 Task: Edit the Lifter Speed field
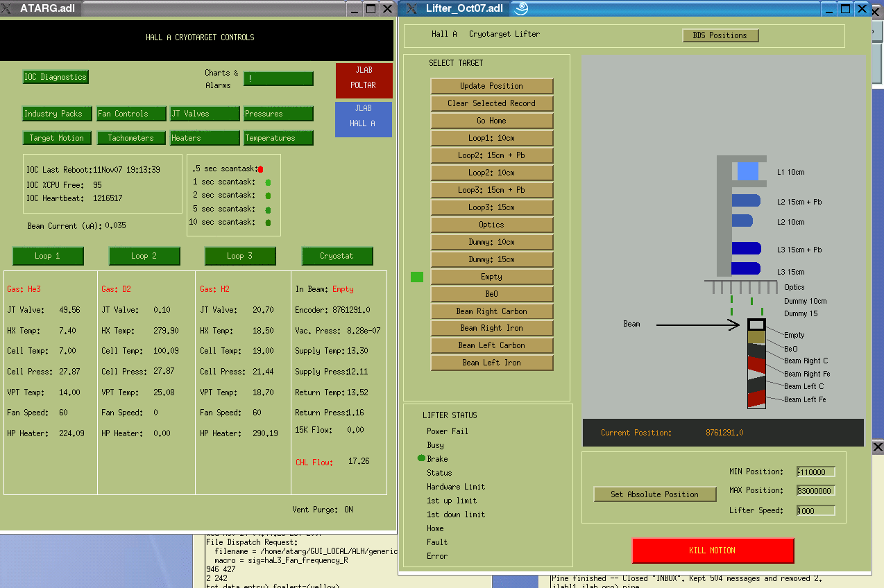(x=816, y=510)
